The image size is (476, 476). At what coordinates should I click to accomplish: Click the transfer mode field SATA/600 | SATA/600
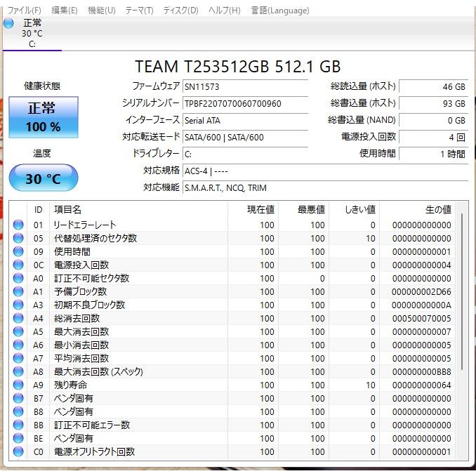(x=245, y=138)
